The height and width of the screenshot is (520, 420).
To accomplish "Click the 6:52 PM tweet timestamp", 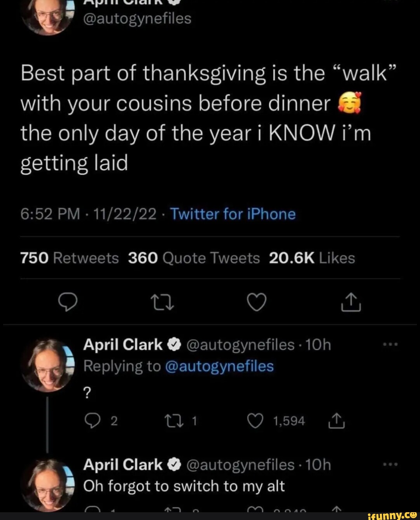I will pyautogui.click(x=50, y=214).
